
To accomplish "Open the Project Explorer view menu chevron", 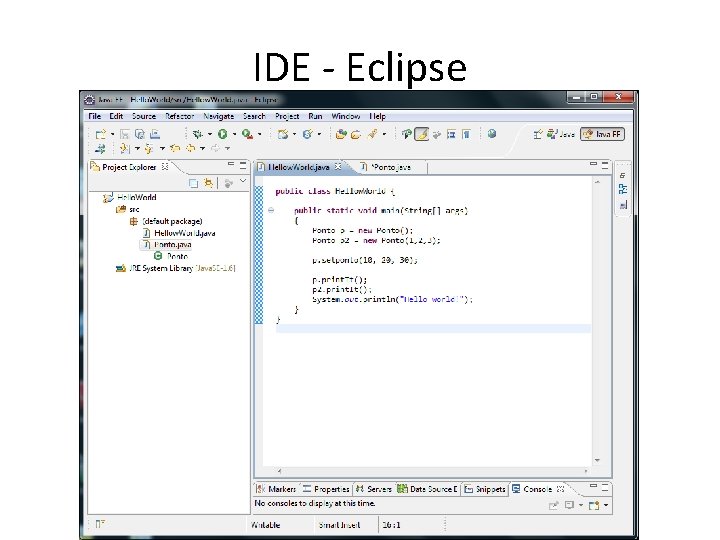I will pos(243,182).
